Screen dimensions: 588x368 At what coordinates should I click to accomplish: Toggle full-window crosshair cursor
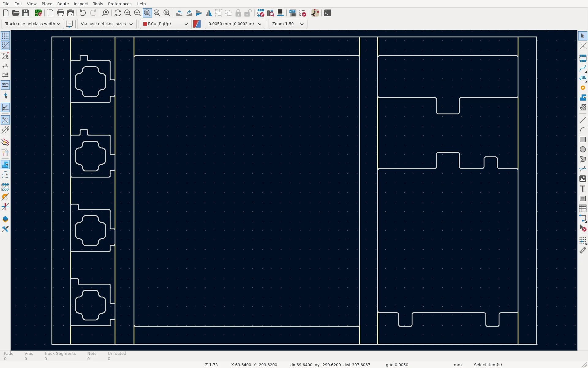(5, 96)
